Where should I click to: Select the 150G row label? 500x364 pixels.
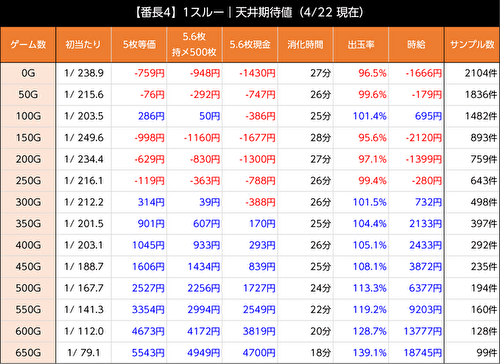tap(28, 138)
